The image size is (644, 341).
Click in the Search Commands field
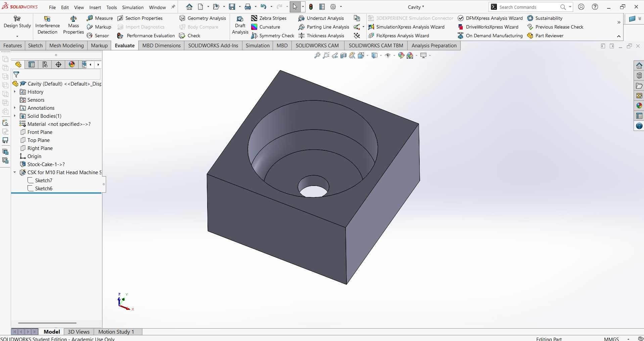pyautogui.click(x=527, y=7)
